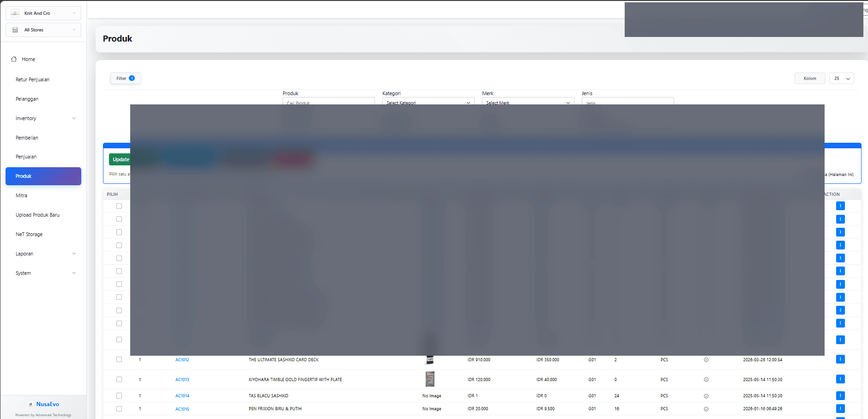Viewport: 868px width, 419px height.
Task: Tick the fifth row checkbox under PILIH
Action: 119,258
